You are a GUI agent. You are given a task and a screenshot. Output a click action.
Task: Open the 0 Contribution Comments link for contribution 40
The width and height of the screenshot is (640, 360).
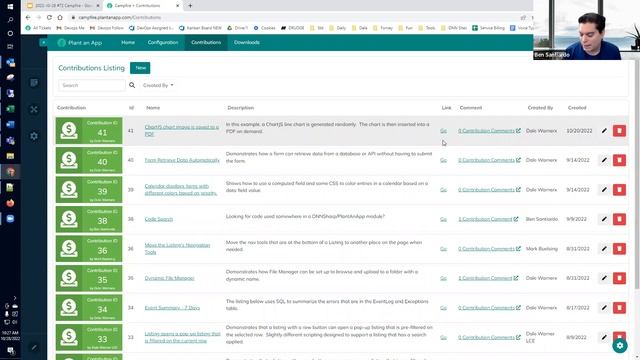489,160
